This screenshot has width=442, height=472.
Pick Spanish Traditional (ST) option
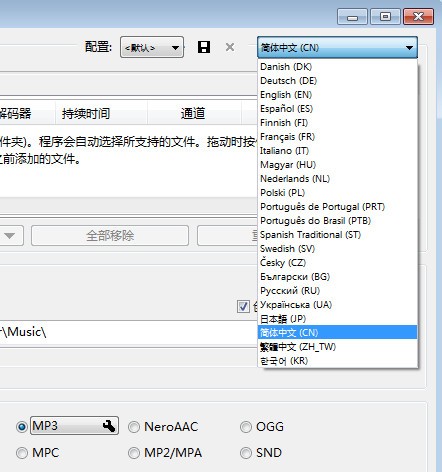(x=337, y=235)
